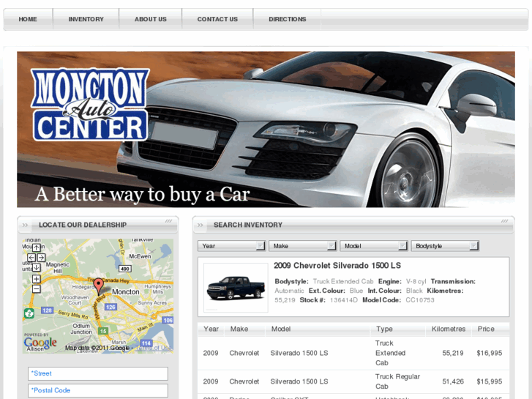Screen dimensions: 532x399
Task: Open the Make dropdown
Action: [x=302, y=246]
